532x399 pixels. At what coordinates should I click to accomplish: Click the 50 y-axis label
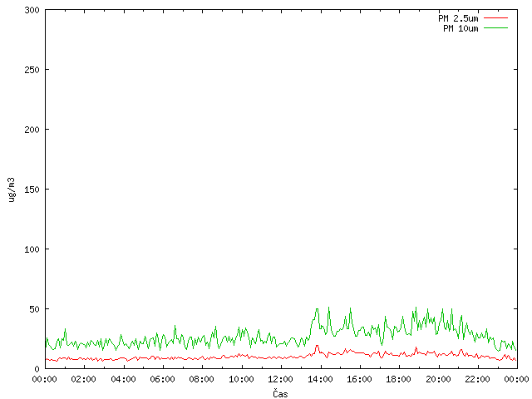point(34,309)
